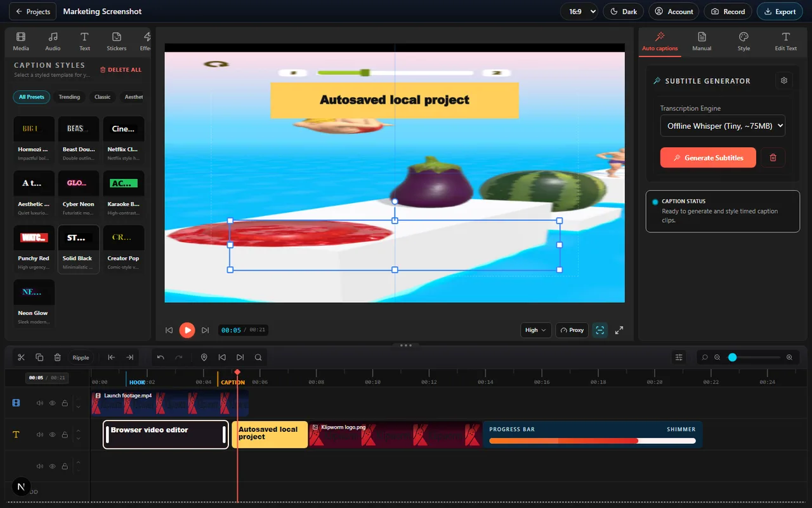The image size is (812, 508).
Task: Open the Media panel
Action: click(x=21, y=42)
